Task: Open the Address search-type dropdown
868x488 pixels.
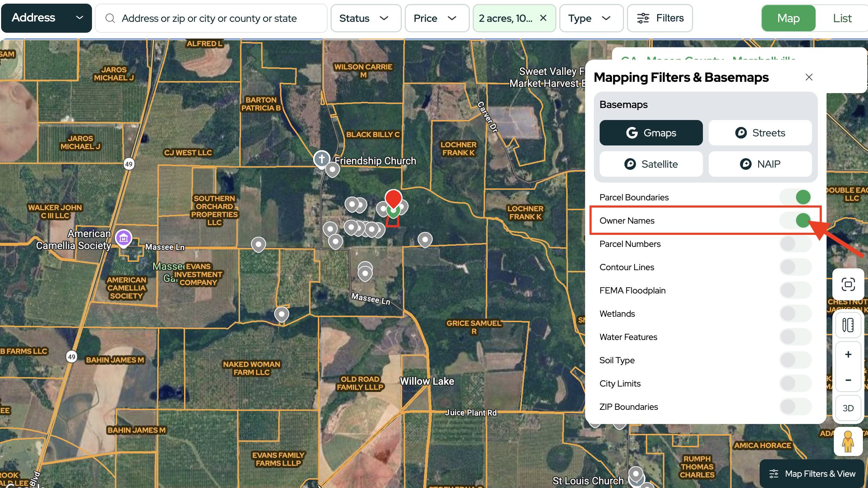Action: point(47,18)
